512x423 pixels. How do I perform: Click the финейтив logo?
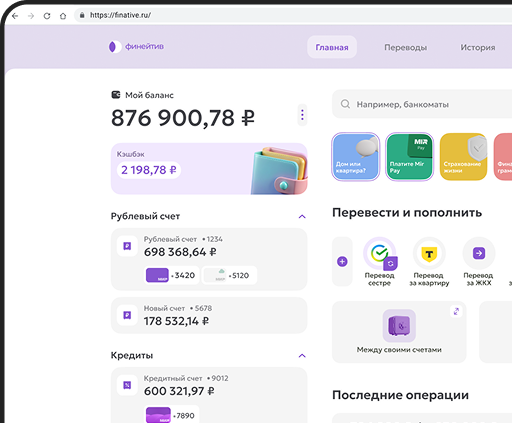(136, 47)
